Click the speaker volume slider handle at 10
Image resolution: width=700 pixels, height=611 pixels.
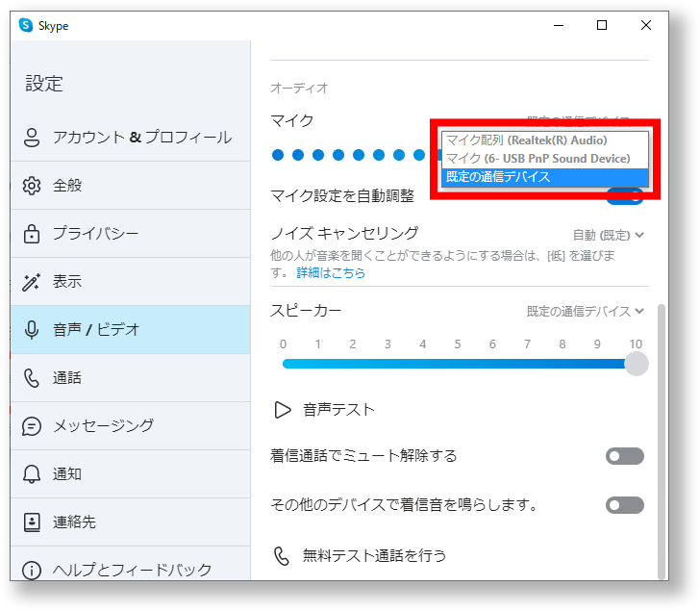coord(637,364)
